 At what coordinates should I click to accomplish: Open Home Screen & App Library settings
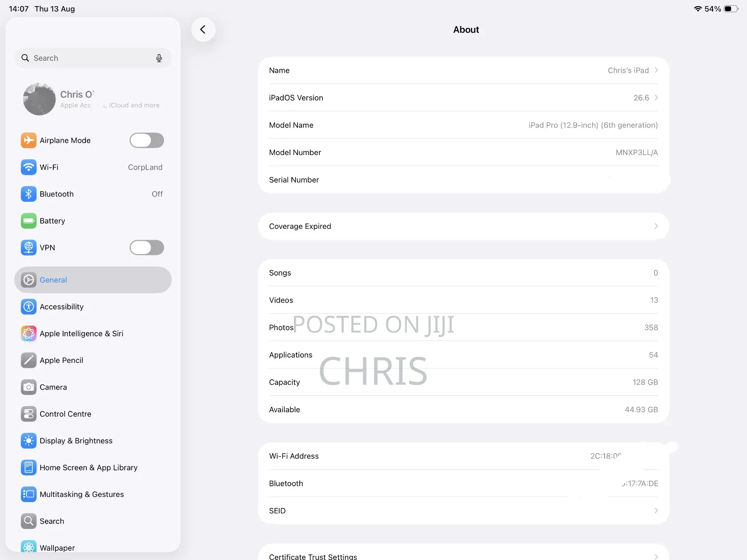pos(93,468)
